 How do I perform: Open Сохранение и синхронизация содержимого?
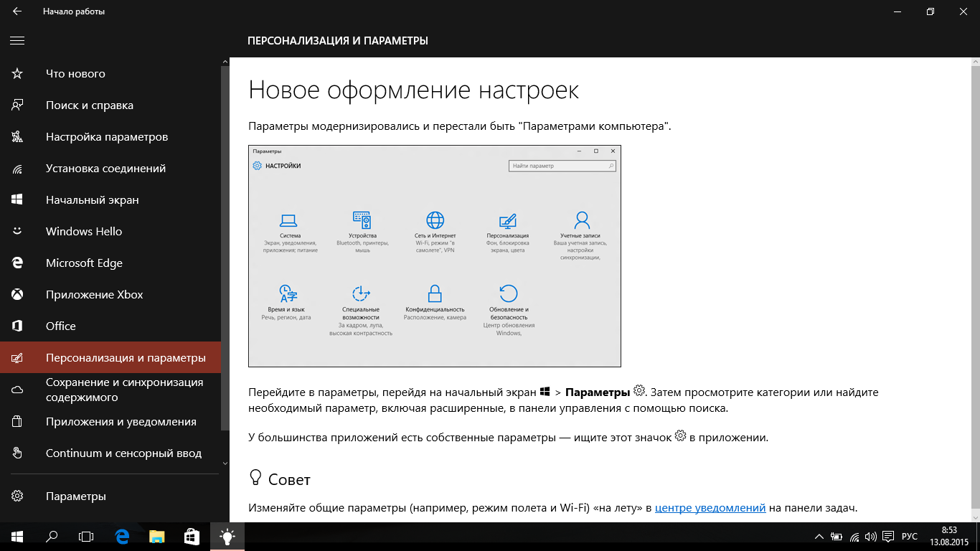[110, 390]
